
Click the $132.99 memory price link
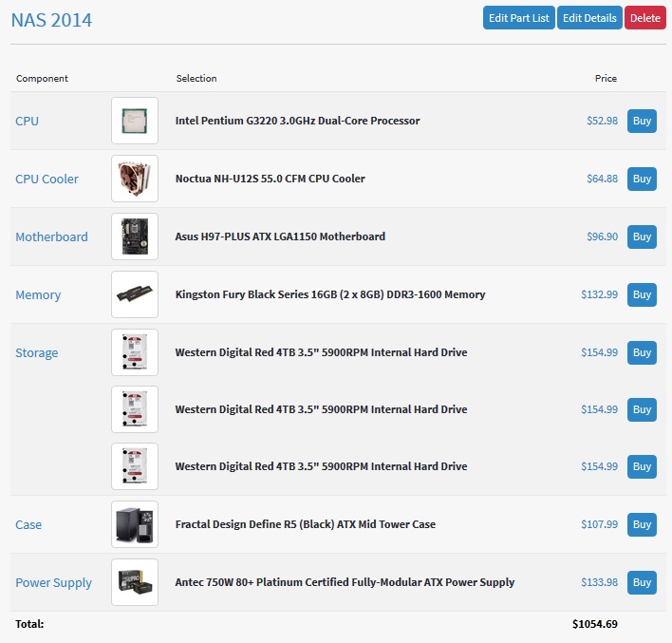click(x=599, y=294)
